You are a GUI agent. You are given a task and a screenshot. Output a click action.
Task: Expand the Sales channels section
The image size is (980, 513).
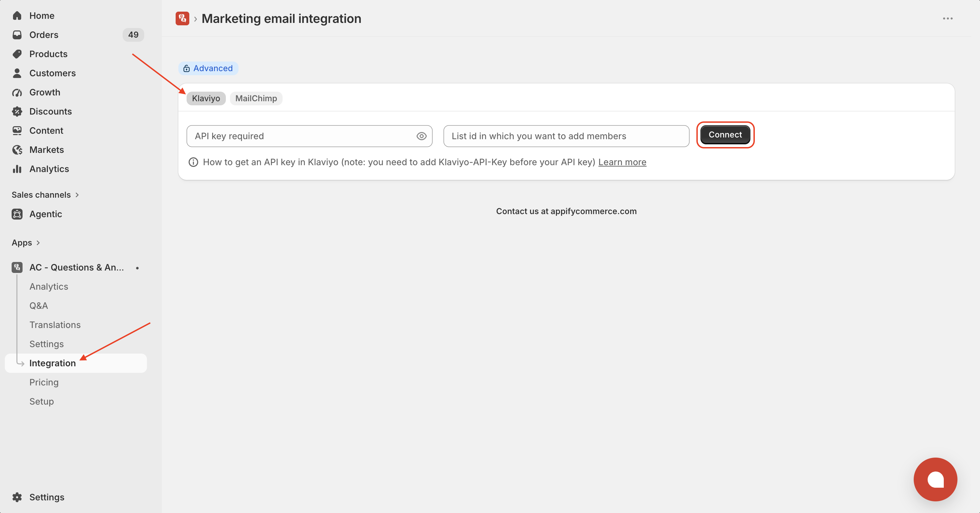(45, 195)
